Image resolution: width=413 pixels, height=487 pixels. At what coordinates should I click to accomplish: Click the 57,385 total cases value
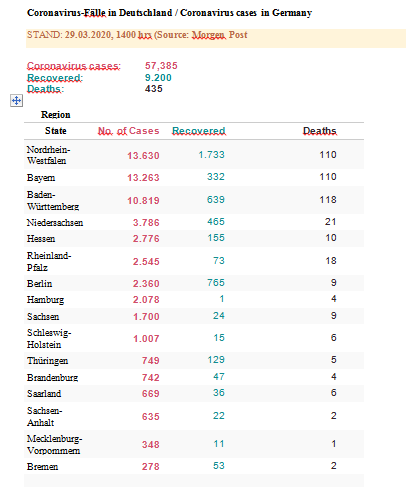click(x=161, y=66)
